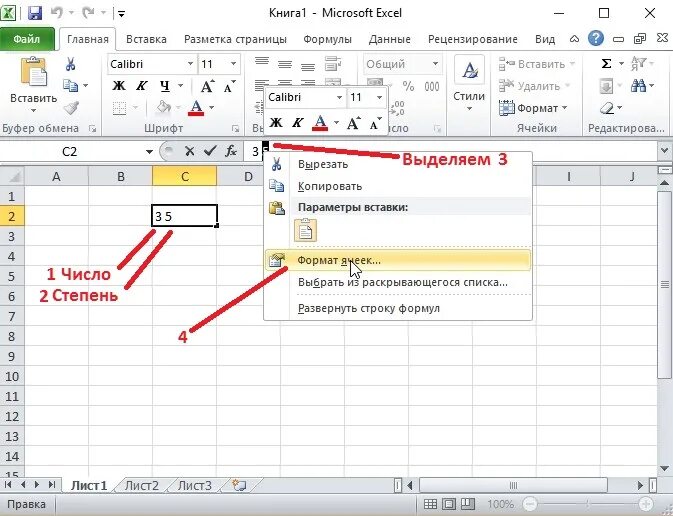Click the Cut scissors icon in ribbon
Screen dimensions: 673x516
[70, 64]
